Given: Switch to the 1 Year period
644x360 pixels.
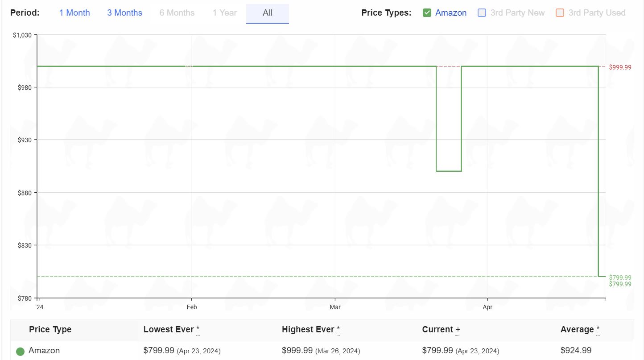Looking at the screenshot, I should tap(224, 13).
